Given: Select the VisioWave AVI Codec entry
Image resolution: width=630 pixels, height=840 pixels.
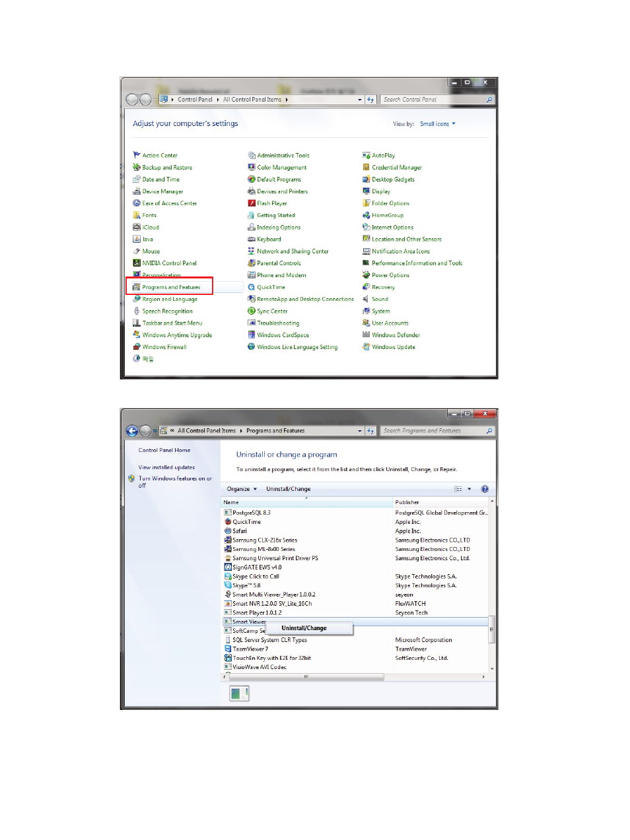Looking at the screenshot, I should tap(260, 667).
